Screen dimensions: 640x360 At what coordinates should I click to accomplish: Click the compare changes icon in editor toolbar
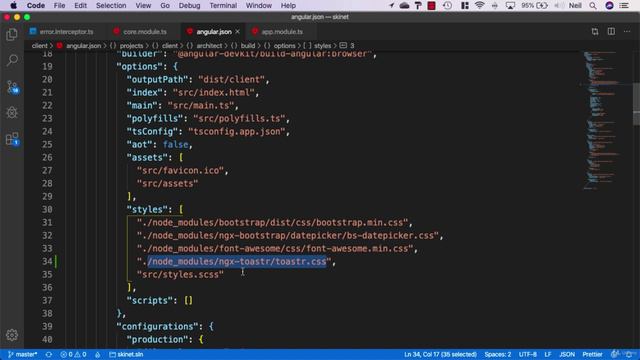click(595, 31)
